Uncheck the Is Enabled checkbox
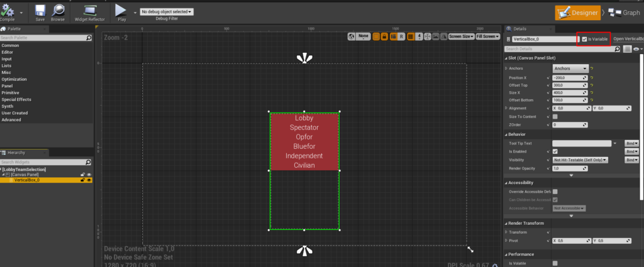Screen dimensions: 644x267 point(555,151)
